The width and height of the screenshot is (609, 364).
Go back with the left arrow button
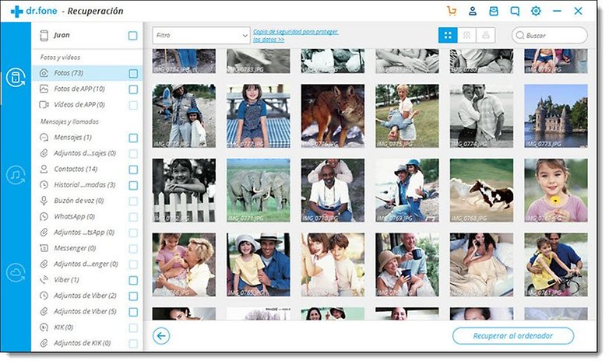click(x=161, y=336)
